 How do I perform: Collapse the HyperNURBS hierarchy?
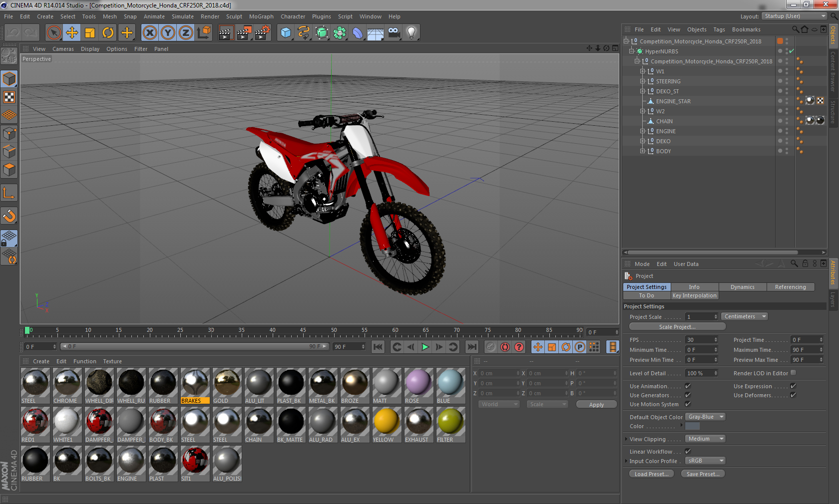tap(632, 51)
